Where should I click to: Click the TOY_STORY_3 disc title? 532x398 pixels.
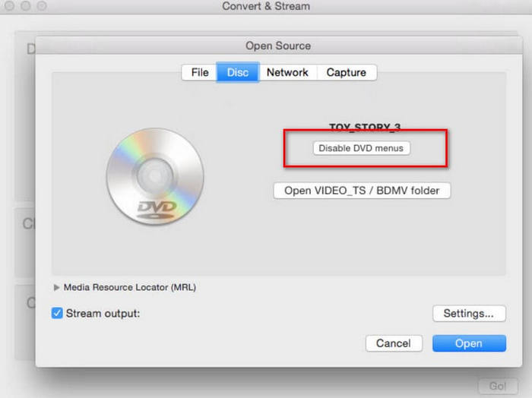click(365, 127)
